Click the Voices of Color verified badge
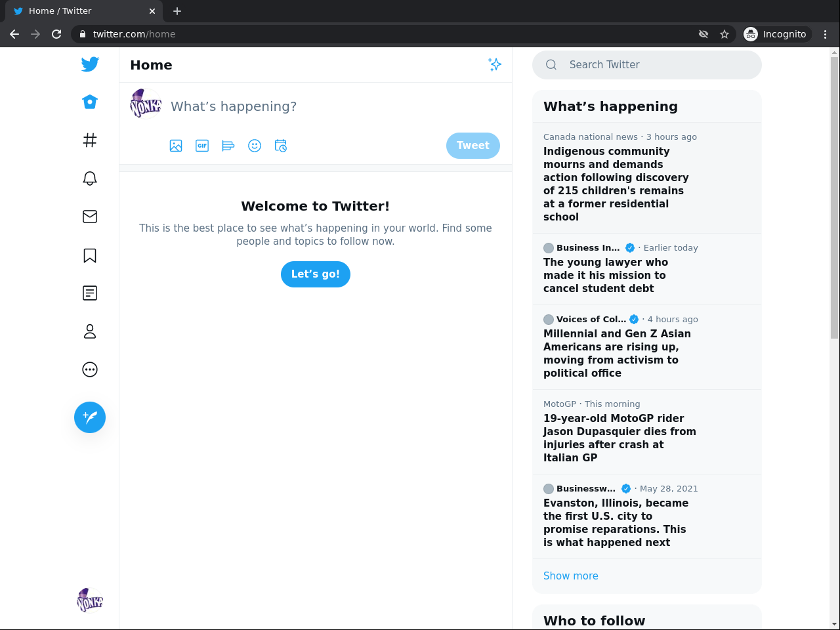840x630 pixels. [x=634, y=319]
